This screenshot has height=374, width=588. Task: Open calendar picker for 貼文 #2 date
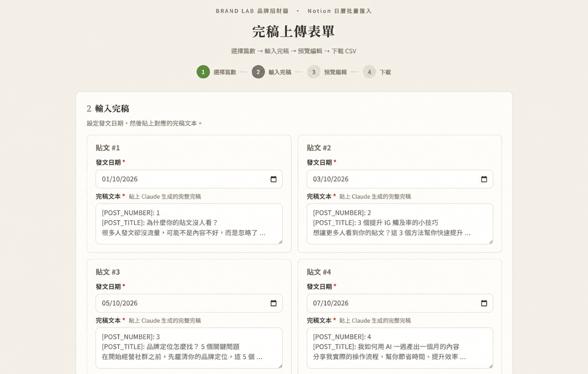[x=484, y=179]
